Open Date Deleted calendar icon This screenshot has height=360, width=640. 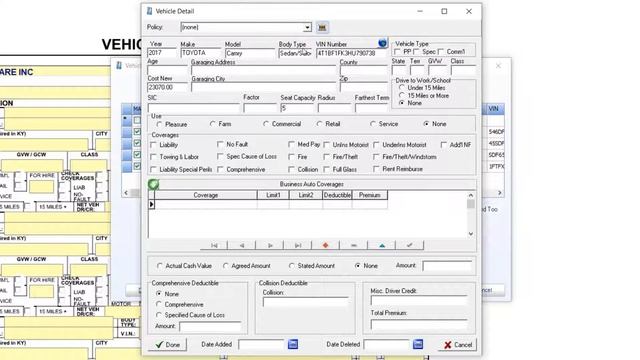coord(418,344)
